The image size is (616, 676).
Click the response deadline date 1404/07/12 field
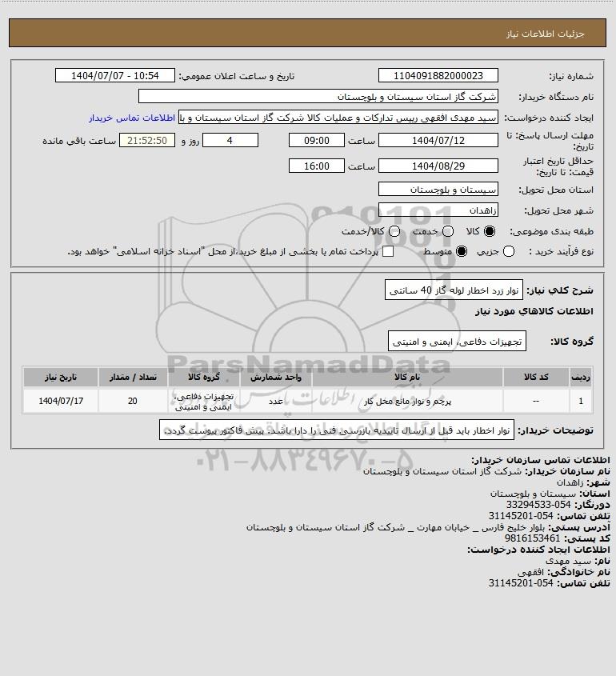pyautogui.click(x=438, y=140)
